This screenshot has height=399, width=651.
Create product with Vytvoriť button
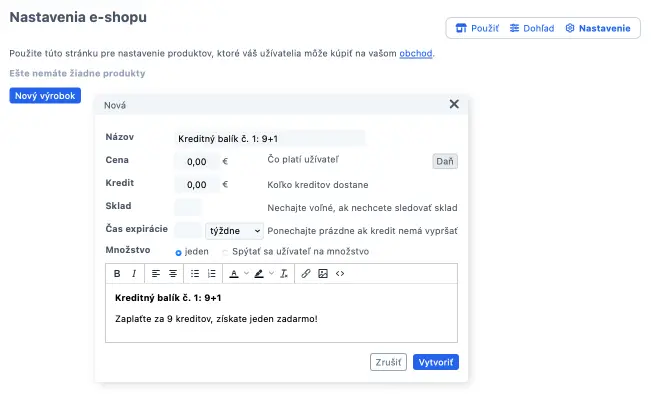pyautogui.click(x=436, y=362)
